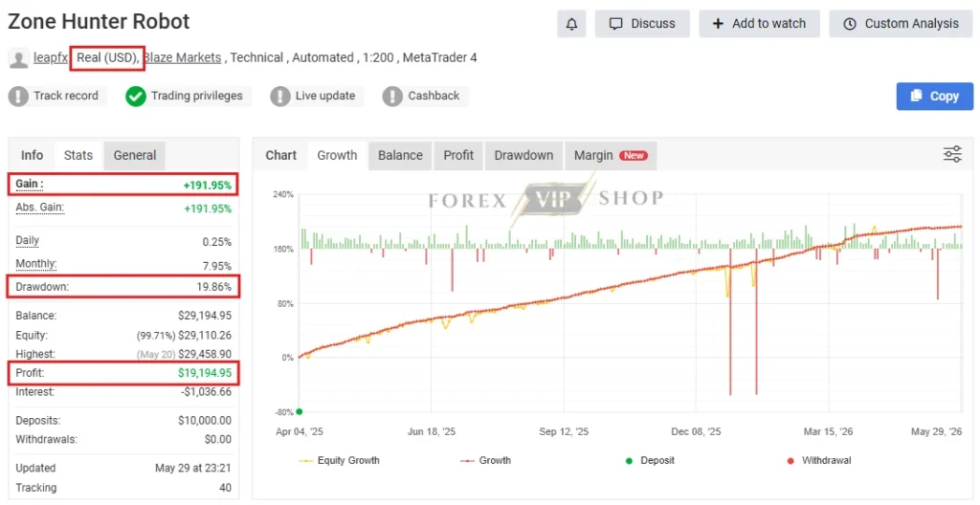
Task: Click the Daily value 0.25%
Action: (217, 242)
